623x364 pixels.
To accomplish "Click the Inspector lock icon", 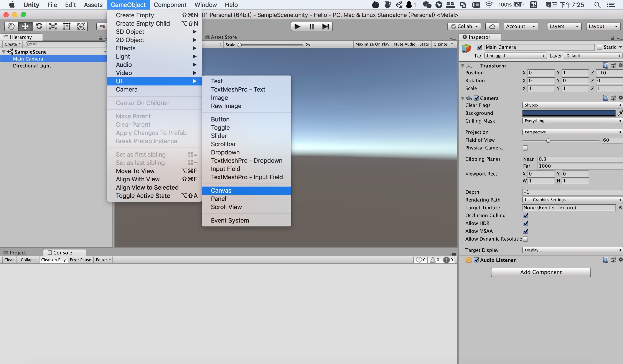I will pos(613,38).
